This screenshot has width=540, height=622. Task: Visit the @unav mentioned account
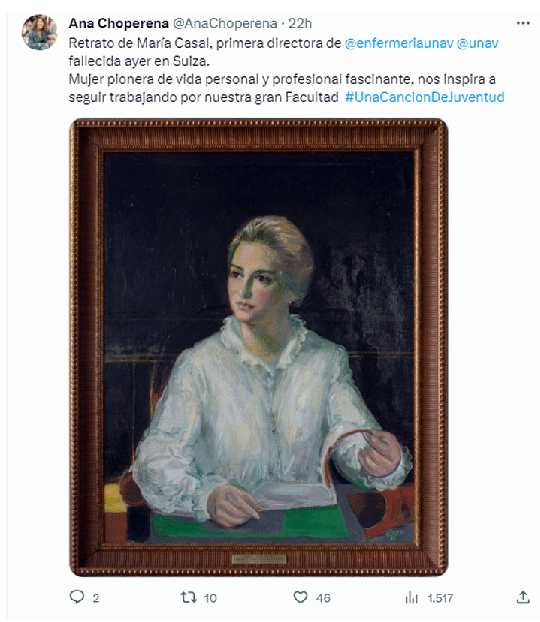(x=478, y=43)
